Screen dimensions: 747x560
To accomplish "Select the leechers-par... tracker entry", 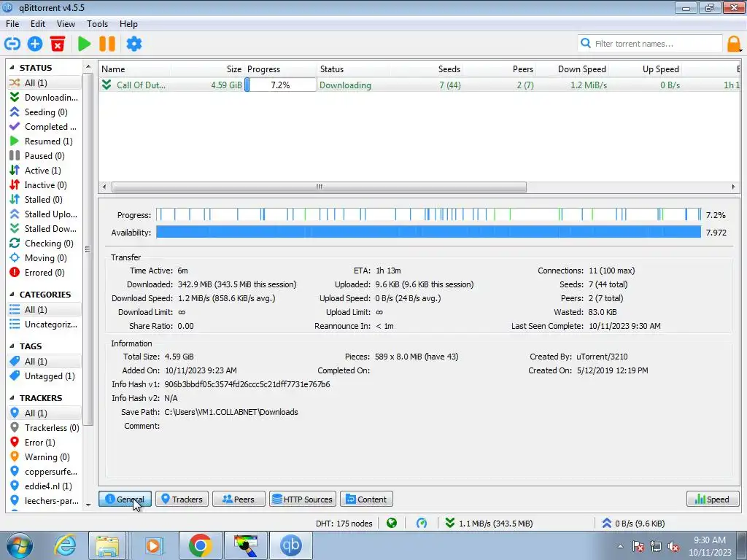I will 44,500.
